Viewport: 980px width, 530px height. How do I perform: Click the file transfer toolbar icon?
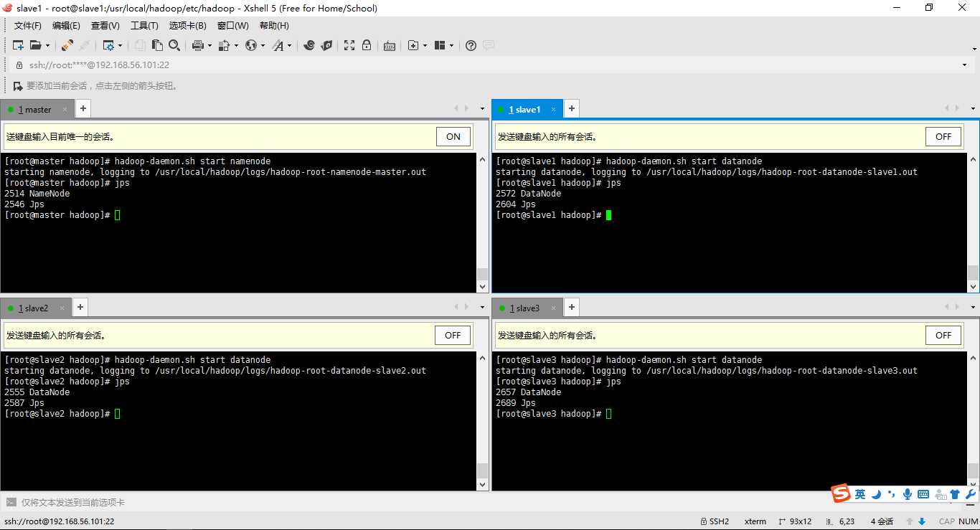[x=224, y=45]
